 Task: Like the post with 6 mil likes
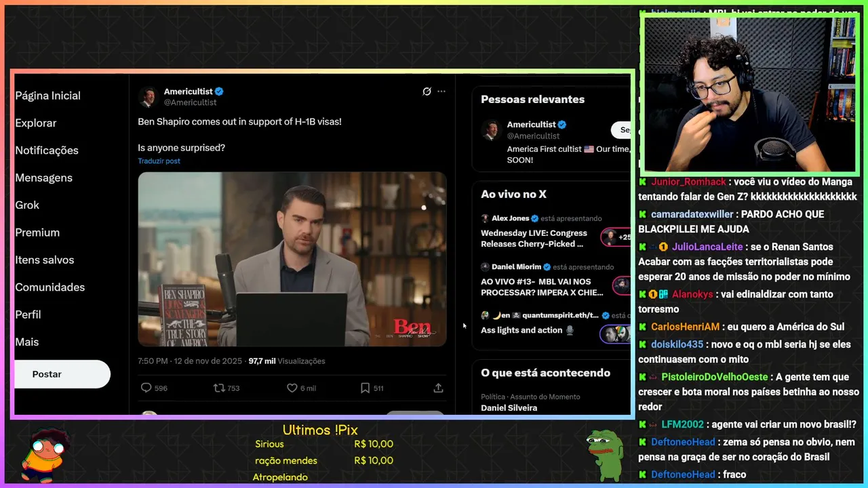pos(292,388)
